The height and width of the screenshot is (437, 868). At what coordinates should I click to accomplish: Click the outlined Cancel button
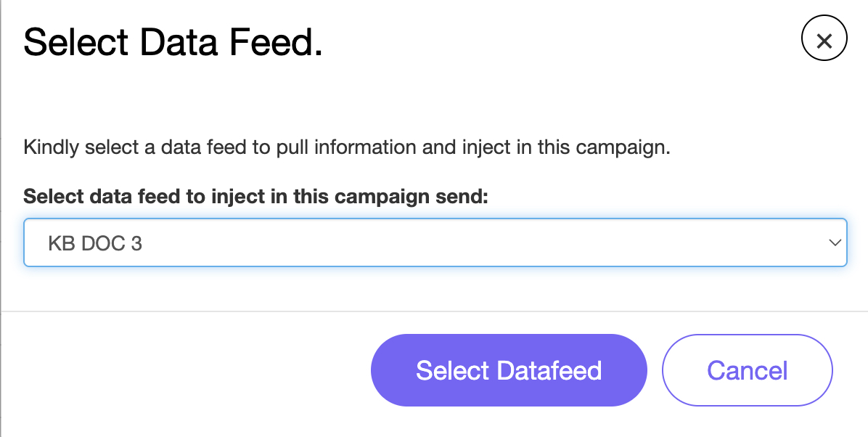pos(748,370)
